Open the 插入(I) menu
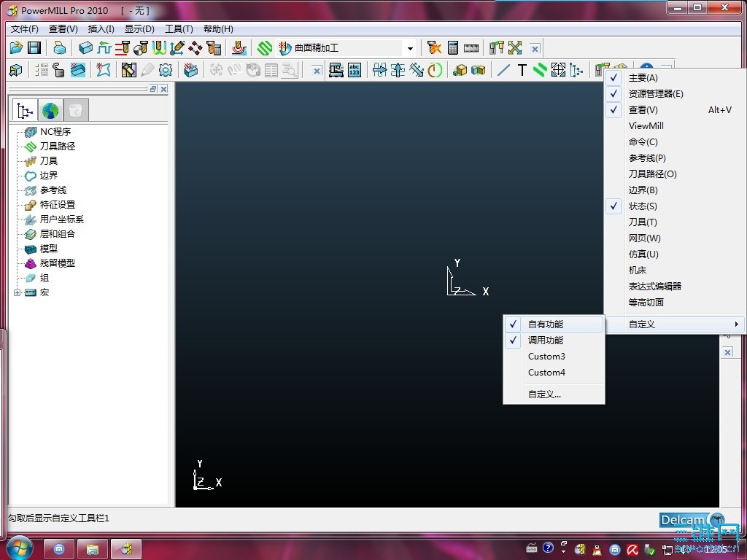747x560 pixels. (101, 29)
